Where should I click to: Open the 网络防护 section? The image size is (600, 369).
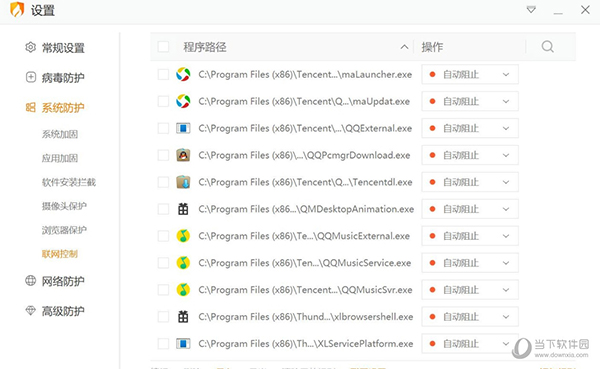click(63, 281)
